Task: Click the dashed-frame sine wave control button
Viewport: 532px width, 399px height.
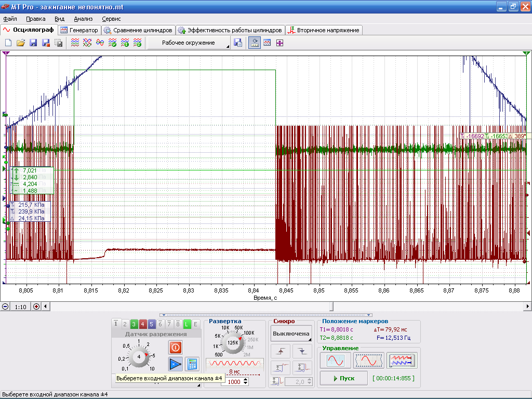Action: pos(369,361)
